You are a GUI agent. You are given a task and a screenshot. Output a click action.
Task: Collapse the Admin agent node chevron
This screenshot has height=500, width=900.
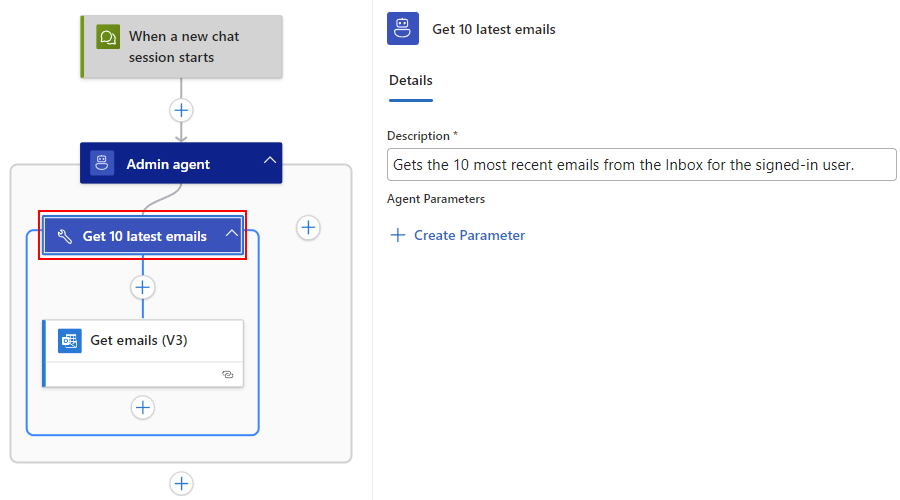pos(269,161)
